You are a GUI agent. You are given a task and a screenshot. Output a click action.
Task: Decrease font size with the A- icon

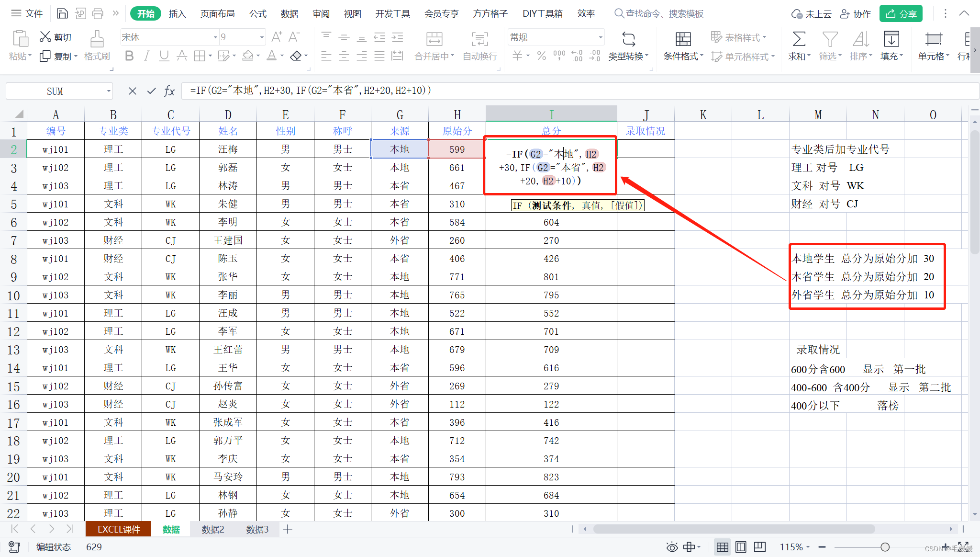click(294, 37)
